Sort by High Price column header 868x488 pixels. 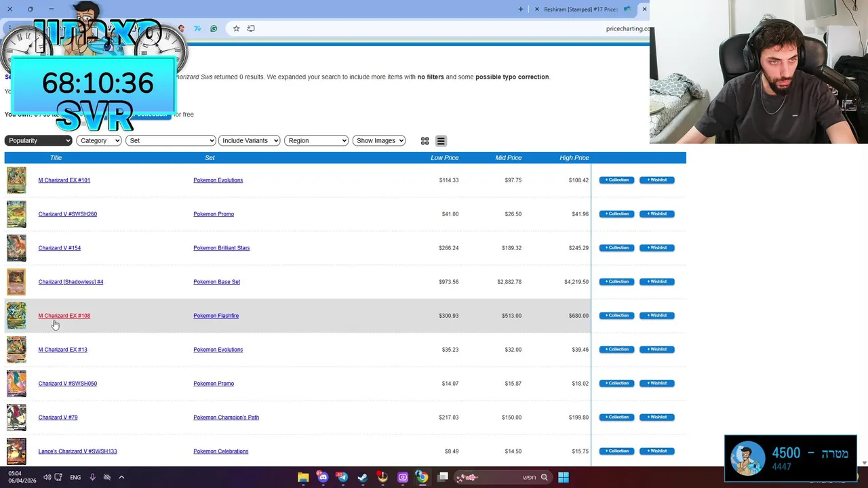point(574,158)
